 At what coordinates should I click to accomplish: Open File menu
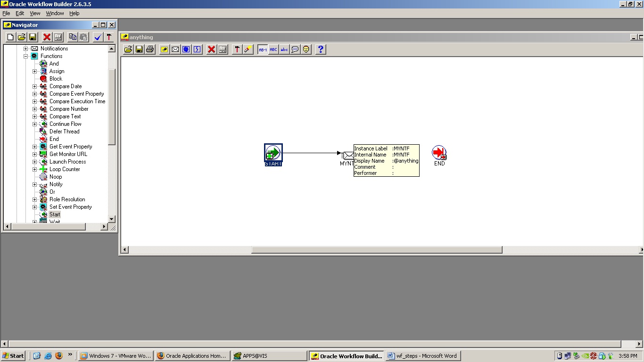(x=6, y=13)
